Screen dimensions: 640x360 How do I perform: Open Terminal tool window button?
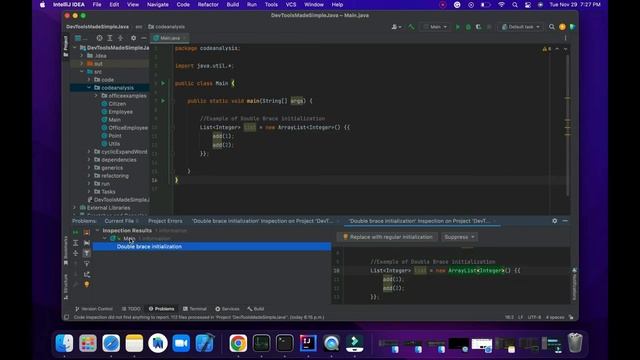pos(195,309)
